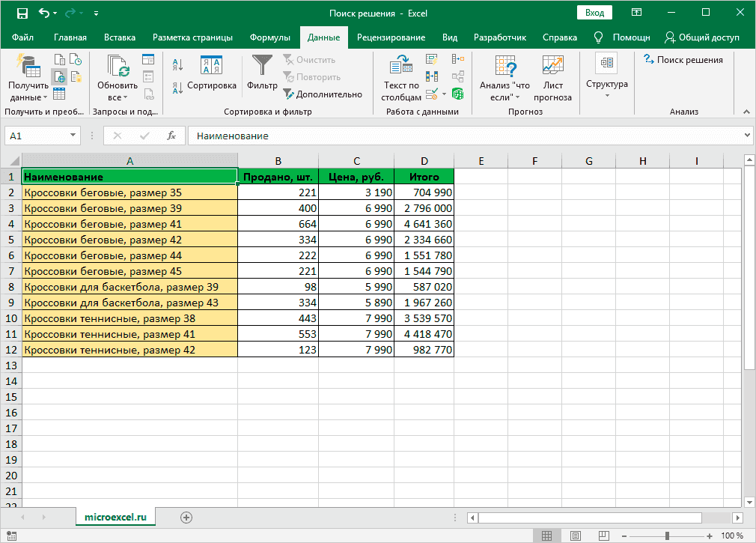Click Advanced filter (Дополнительно) button

322,94
